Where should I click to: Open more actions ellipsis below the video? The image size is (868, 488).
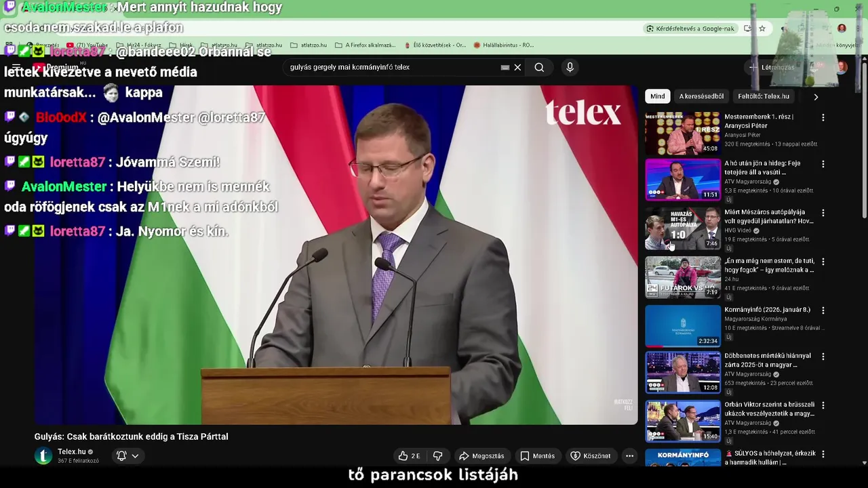(629, 456)
